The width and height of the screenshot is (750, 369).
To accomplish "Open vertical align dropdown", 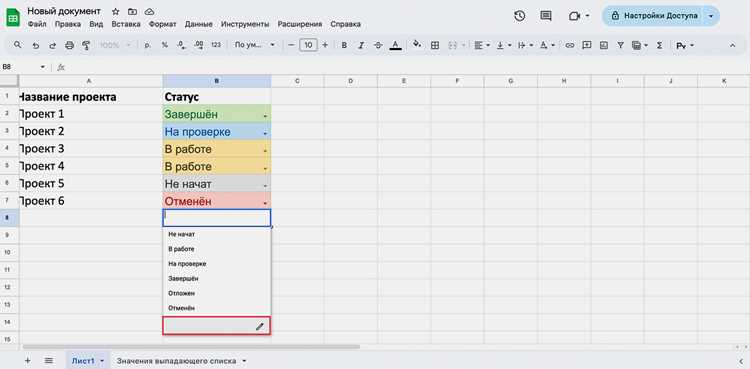I will 503,45.
